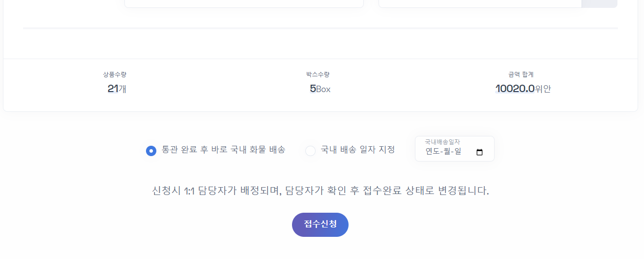Screen dimensions: 644x259
Task: Click the 월 segment of the date field
Action: tap(447, 152)
